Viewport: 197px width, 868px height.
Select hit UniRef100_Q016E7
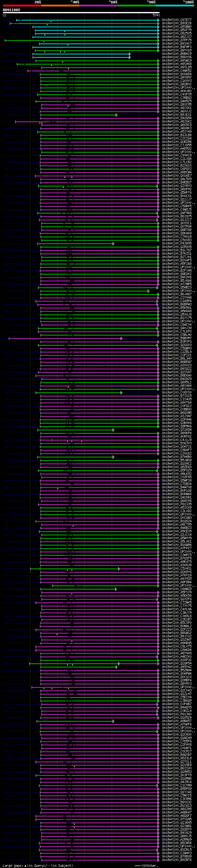tap(177, 176)
